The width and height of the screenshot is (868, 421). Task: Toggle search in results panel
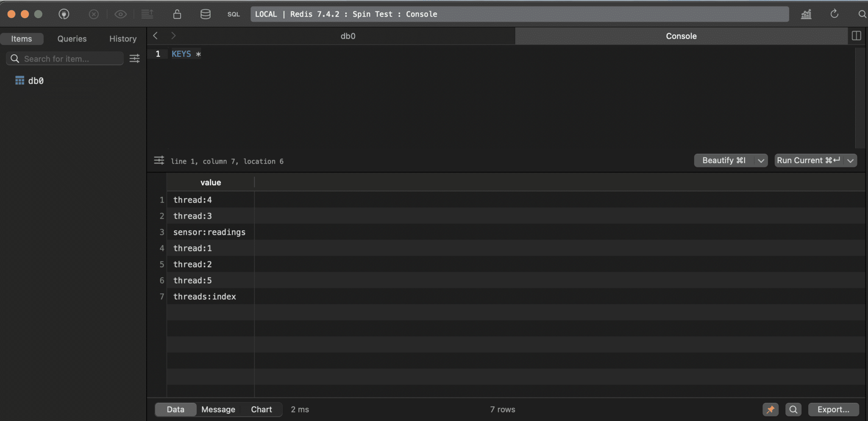tap(793, 409)
